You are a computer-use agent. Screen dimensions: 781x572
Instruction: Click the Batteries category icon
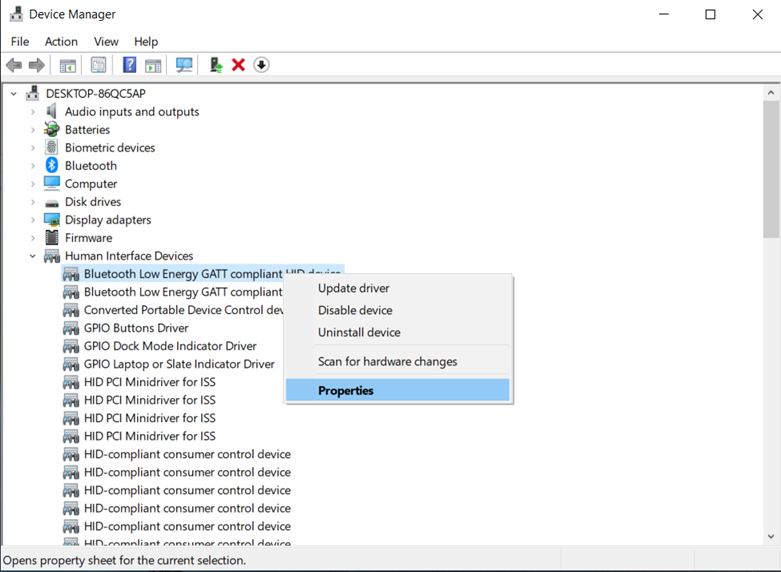tap(52, 130)
